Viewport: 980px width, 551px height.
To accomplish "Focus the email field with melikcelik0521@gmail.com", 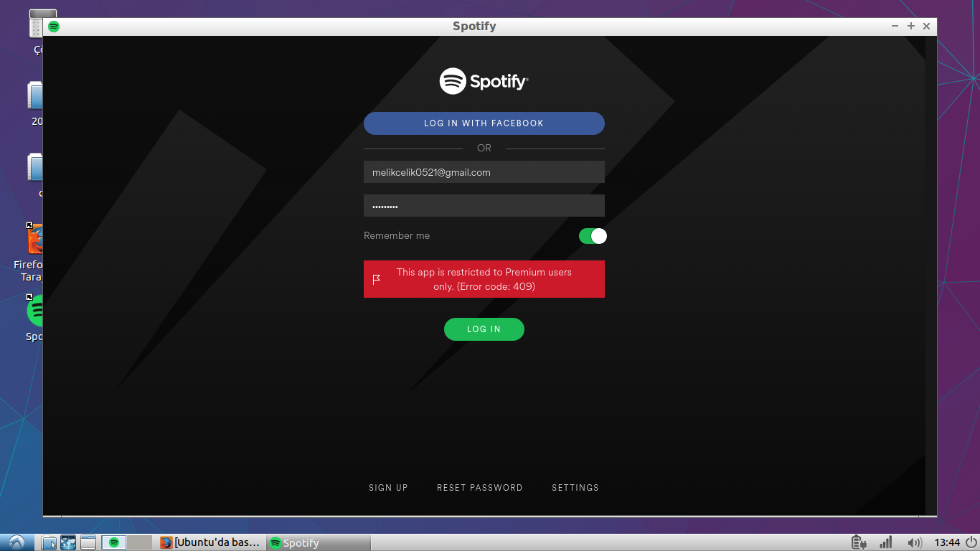I will coord(484,172).
